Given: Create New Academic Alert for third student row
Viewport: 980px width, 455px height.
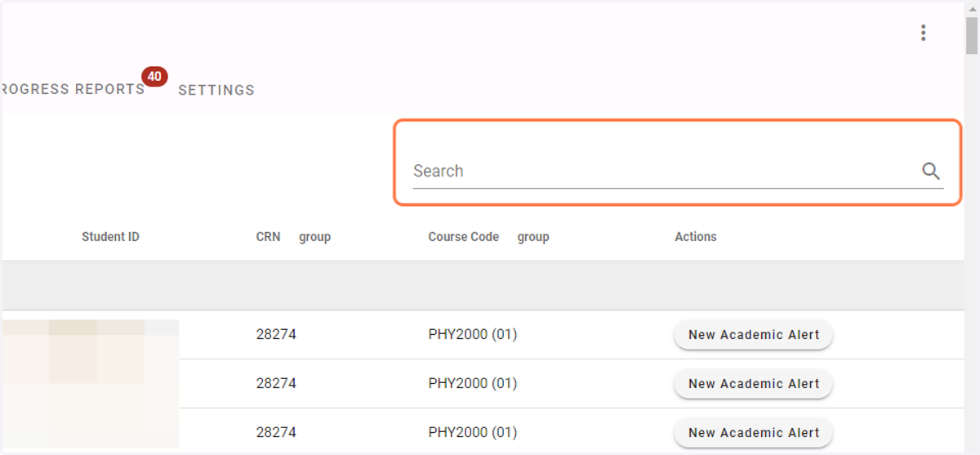Looking at the screenshot, I should 753,433.
